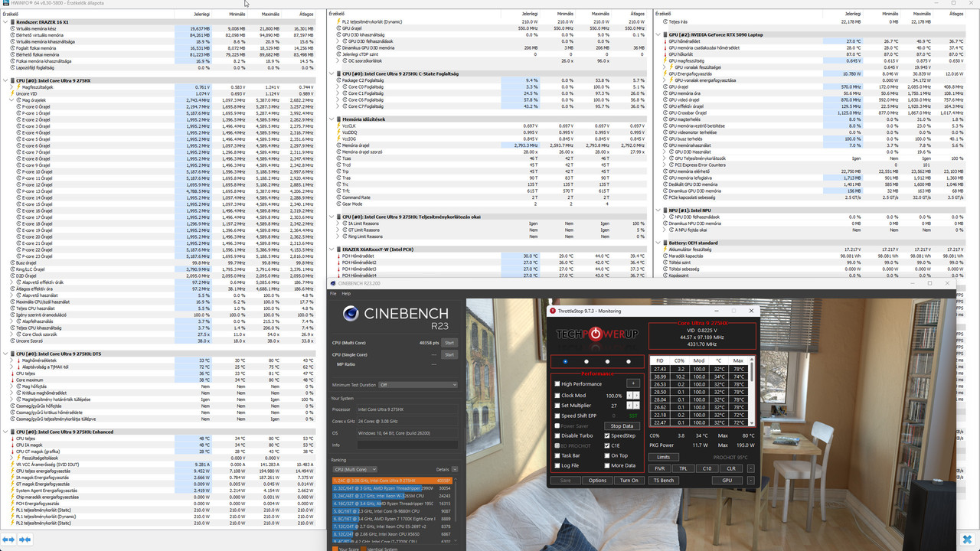This screenshot has height=551, width=980.
Task: Click the Turn On button in ThrottleStop
Action: (629, 480)
